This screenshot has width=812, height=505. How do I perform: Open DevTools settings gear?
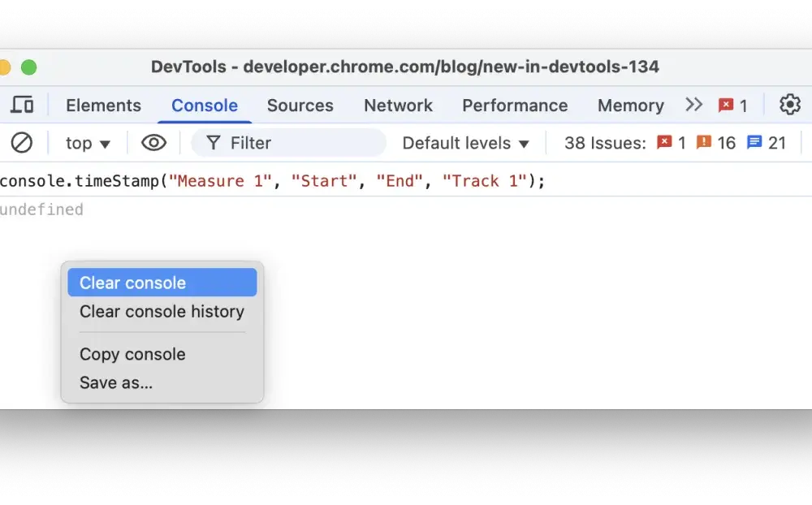coord(790,105)
